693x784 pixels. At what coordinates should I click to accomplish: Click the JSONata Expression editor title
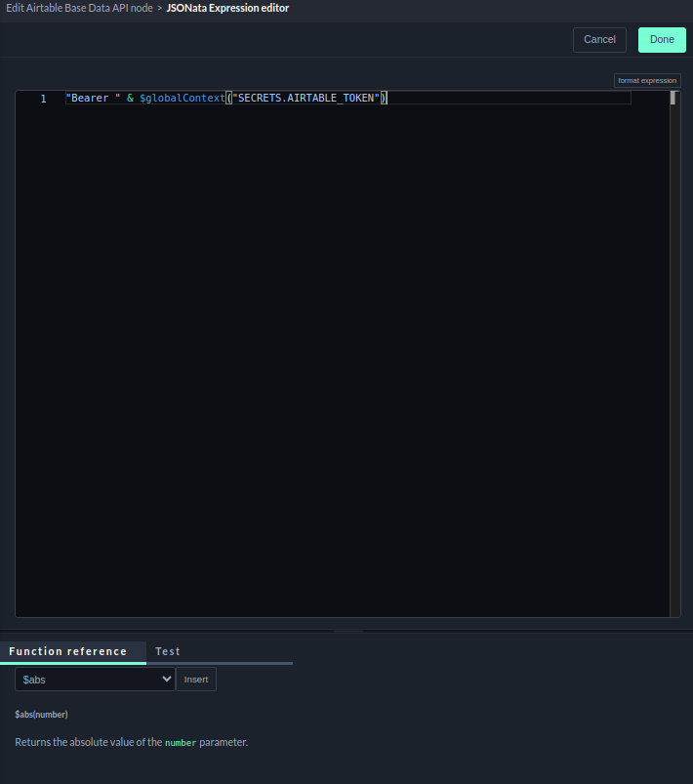coord(227,8)
